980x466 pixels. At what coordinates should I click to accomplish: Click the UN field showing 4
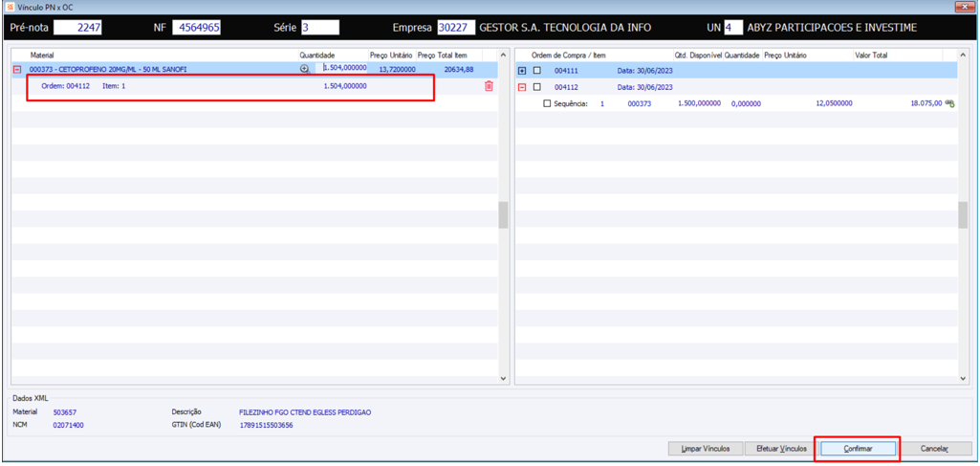click(733, 28)
